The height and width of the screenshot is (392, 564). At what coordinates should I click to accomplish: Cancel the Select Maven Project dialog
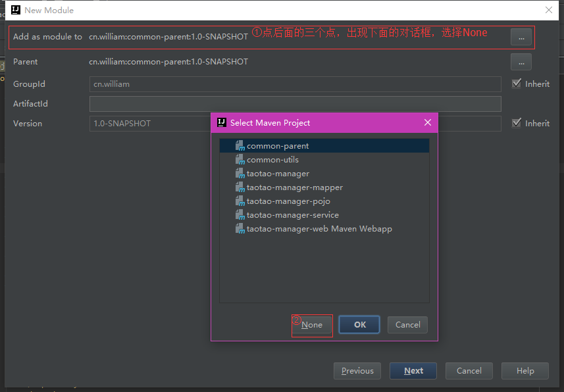pos(407,325)
